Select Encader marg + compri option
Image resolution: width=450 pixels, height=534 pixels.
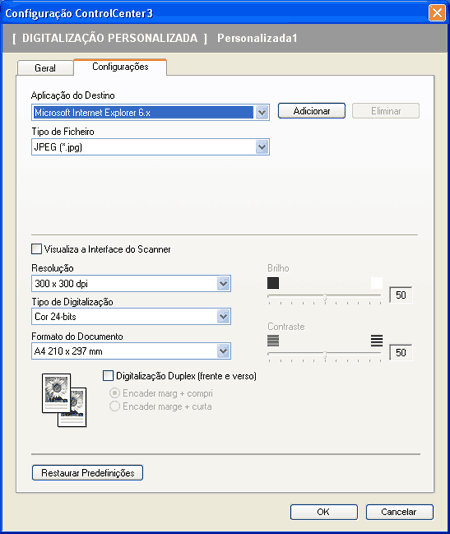(115, 393)
